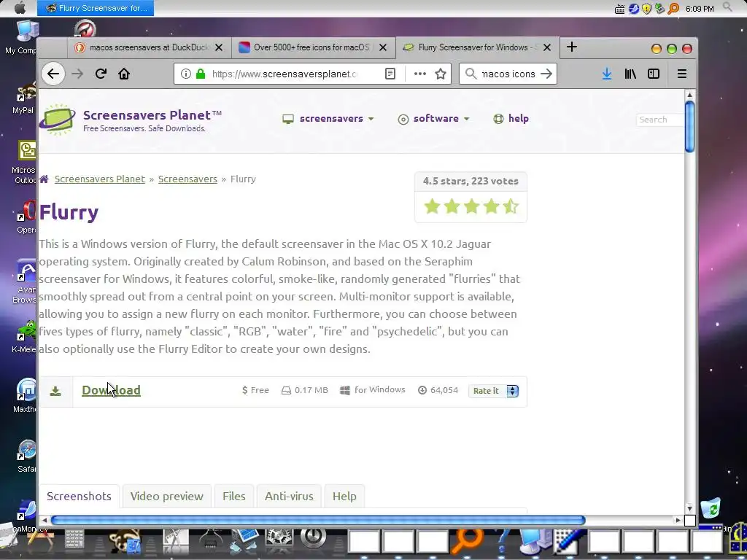Toggle reader view icon in address bar
Viewport: 747px width, 560px height.
[x=390, y=74]
